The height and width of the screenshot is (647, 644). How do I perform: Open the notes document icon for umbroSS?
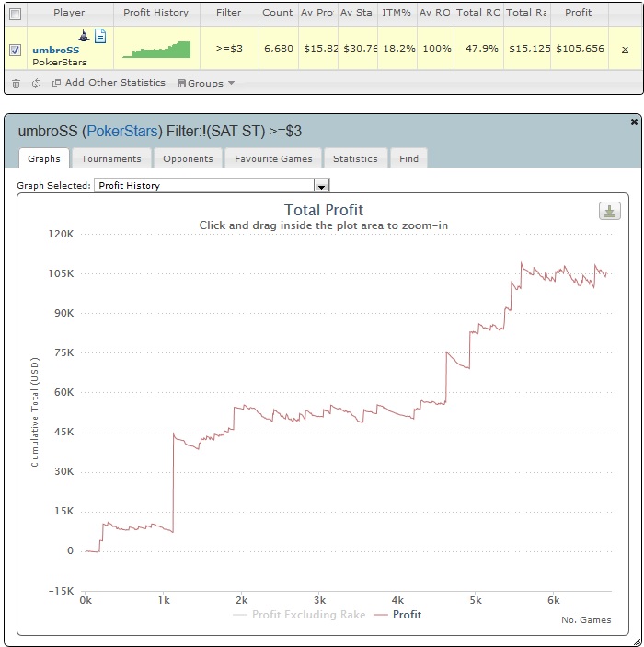pyautogui.click(x=100, y=36)
